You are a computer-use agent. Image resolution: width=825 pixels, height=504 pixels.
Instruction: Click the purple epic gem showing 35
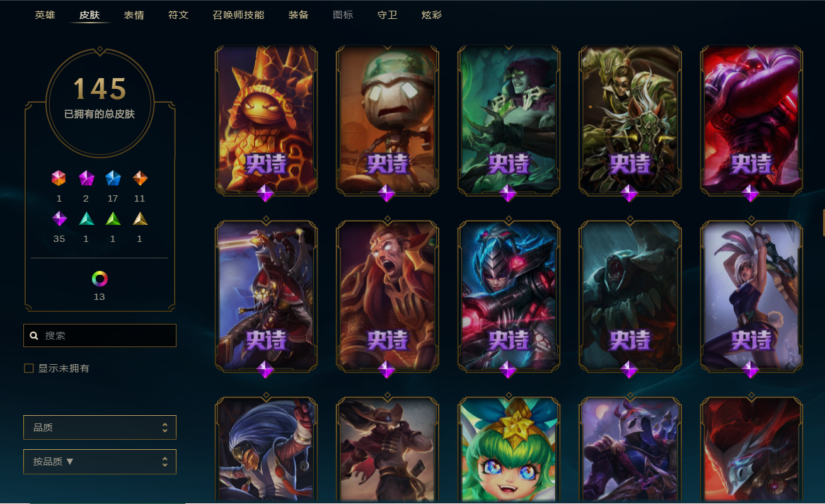pyautogui.click(x=59, y=219)
